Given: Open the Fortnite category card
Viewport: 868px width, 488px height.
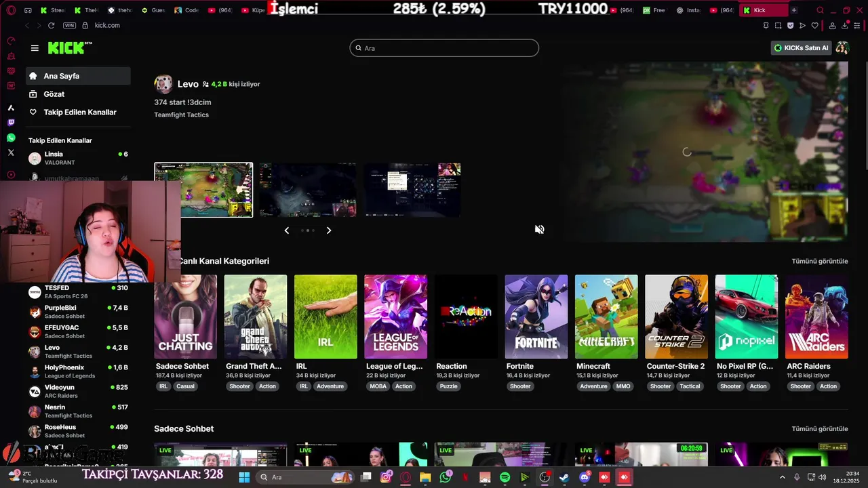Looking at the screenshot, I should point(536,317).
